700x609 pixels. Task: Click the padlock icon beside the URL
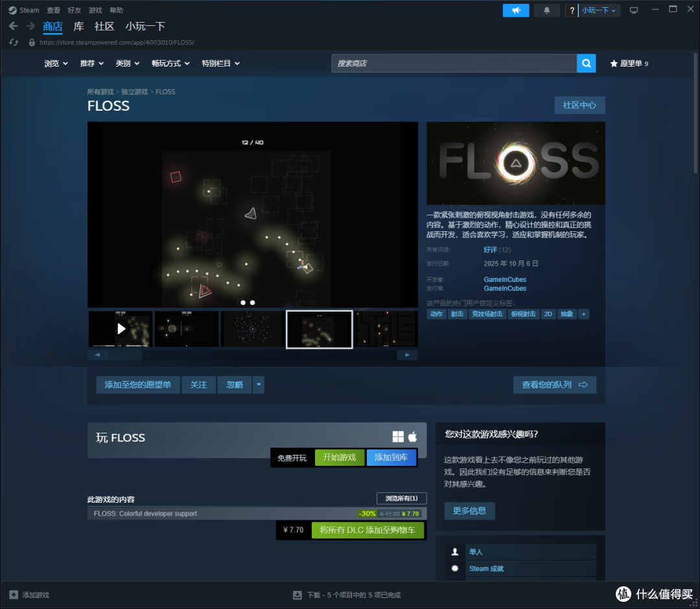pyautogui.click(x=32, y=42)
